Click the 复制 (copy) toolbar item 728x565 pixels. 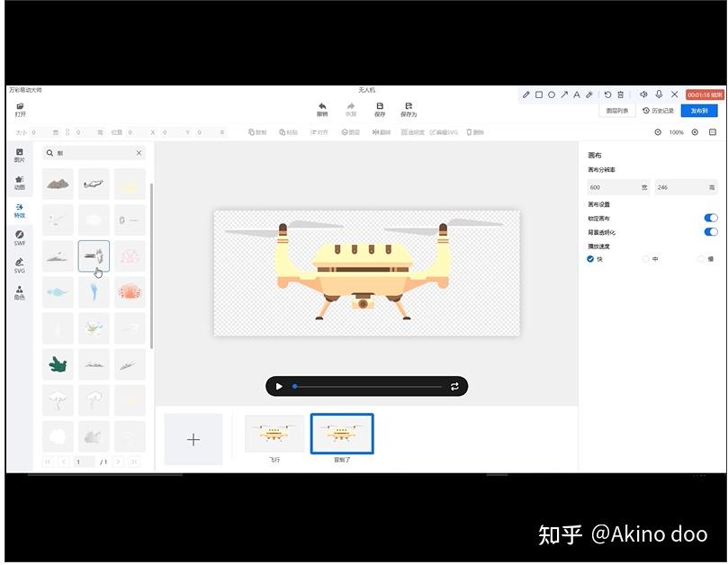pos(257,132)
